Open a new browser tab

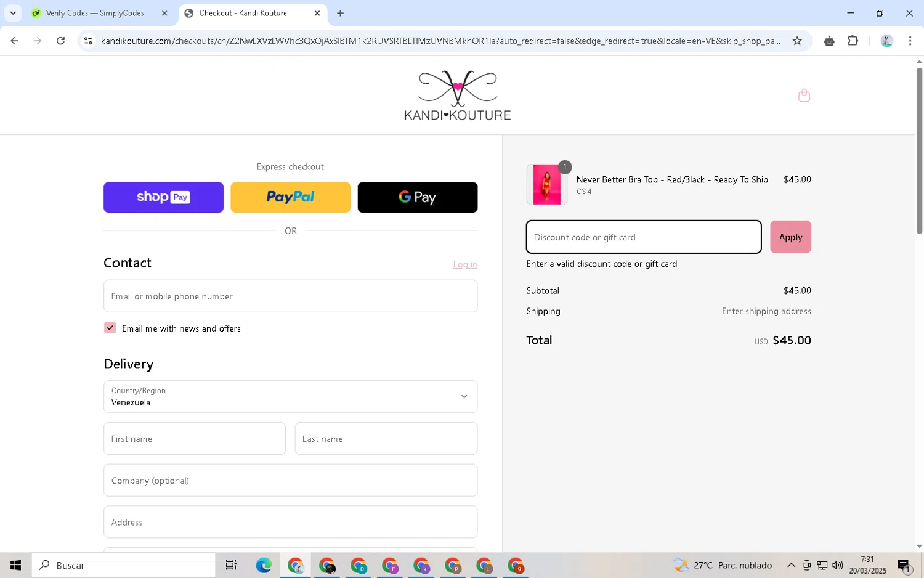pyautogui.click(x=340, y=13)
